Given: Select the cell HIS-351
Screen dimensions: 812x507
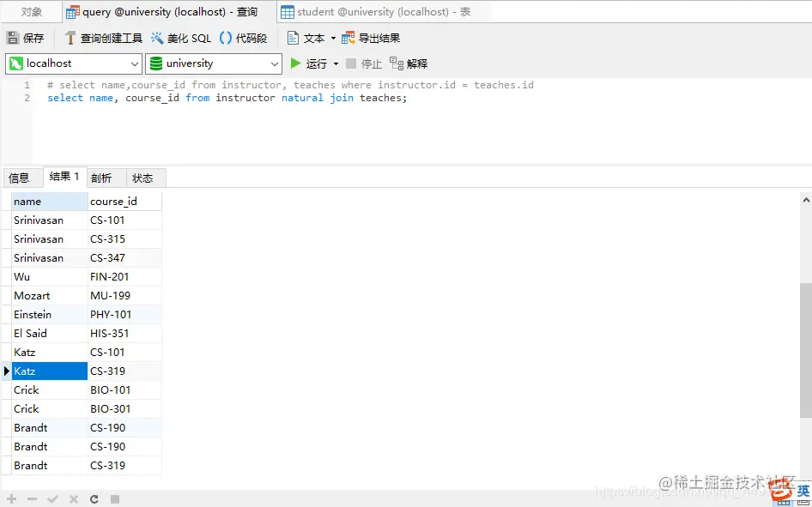Looking at the screenshot, I should pyautogui.click(x=124, y=333).
